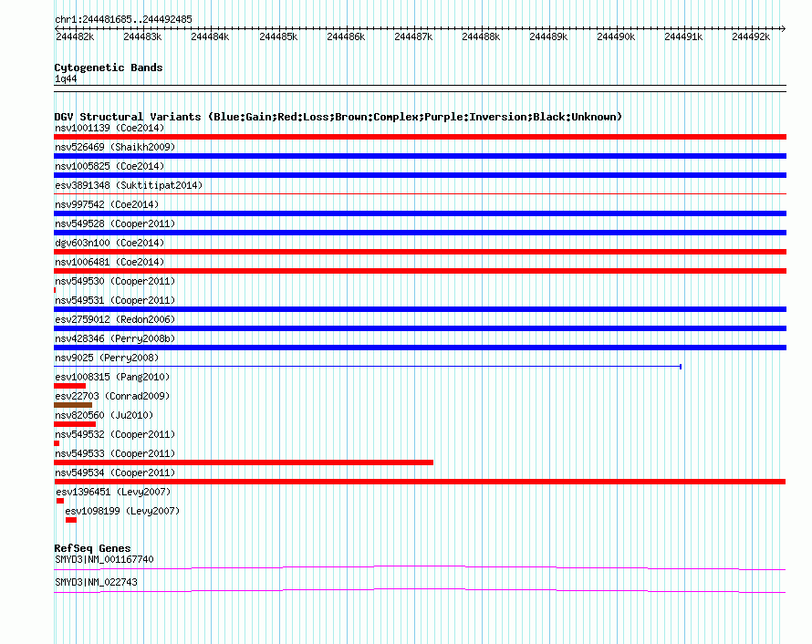Viewport: 812px width, 644px height.
Task: Click the esv2759012 (Redon2006) label
Action: click(x=115, y=319)
